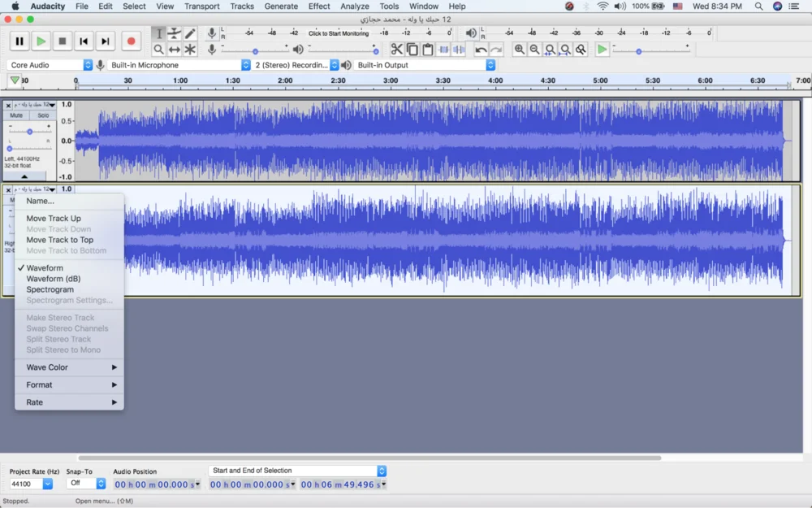
Task: Start playback with the green Play button
Action: (x=41, y=41)
